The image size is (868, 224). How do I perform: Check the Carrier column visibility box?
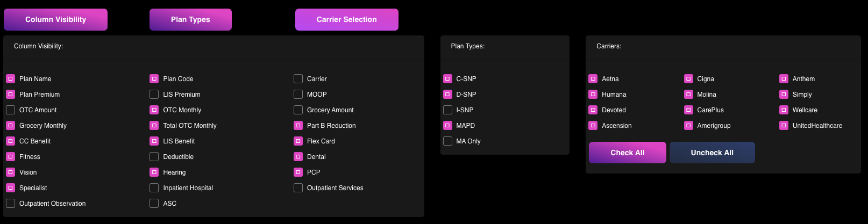[x=298, y=79]
